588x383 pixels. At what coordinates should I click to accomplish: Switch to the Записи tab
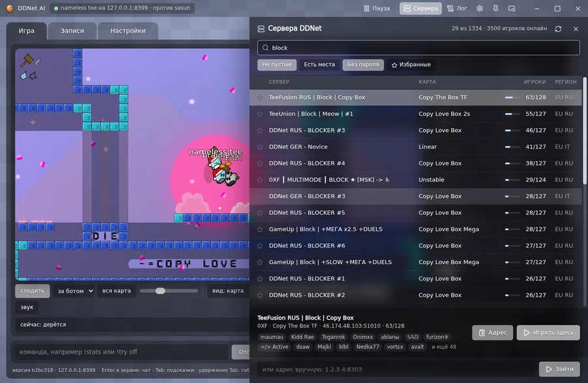[x=73, y=31]
